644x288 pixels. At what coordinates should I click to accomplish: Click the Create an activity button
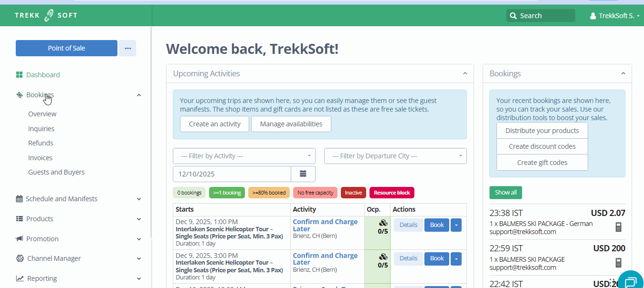click(x=214, y=124)
